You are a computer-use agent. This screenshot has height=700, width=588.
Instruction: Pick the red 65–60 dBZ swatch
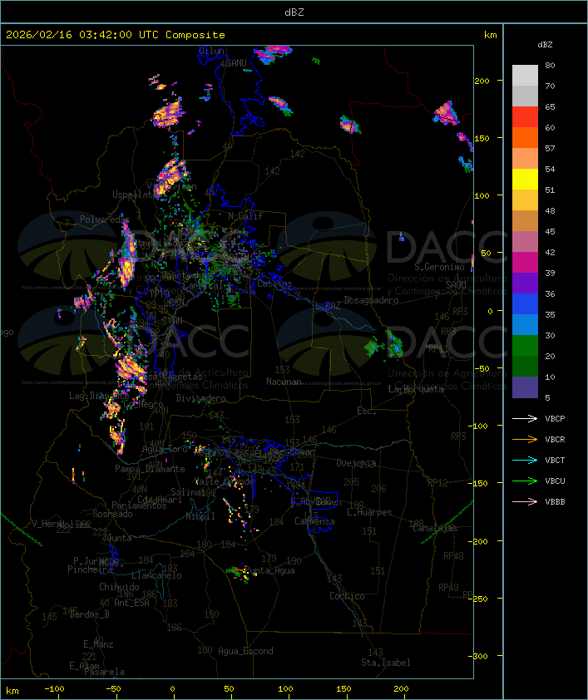pyautogui.click(x=525, y=116)
